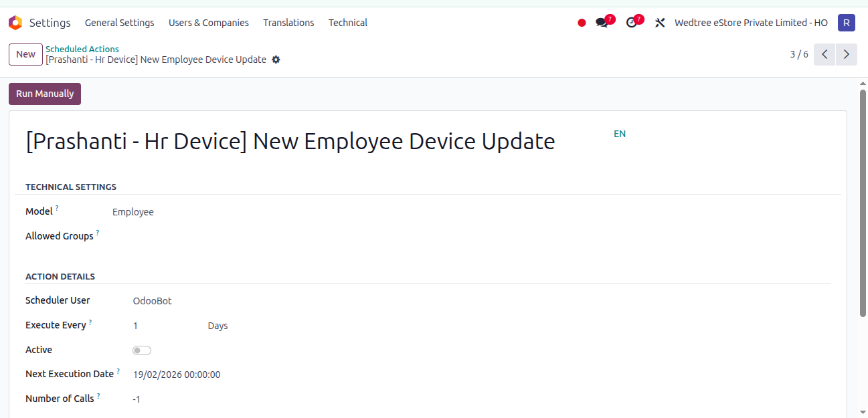The height and width of the screenshot is (418, 868).
Task: Open the Technical menu
Action: tap(347, 23)
